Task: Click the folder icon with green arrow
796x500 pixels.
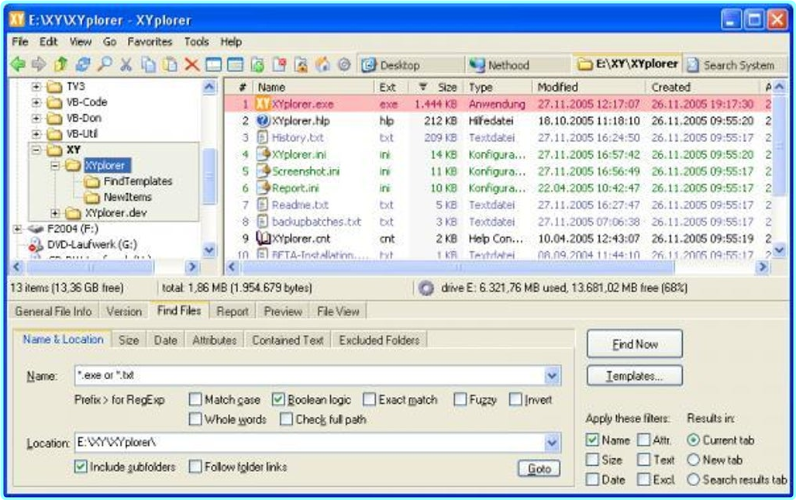Action: [257, 64]
